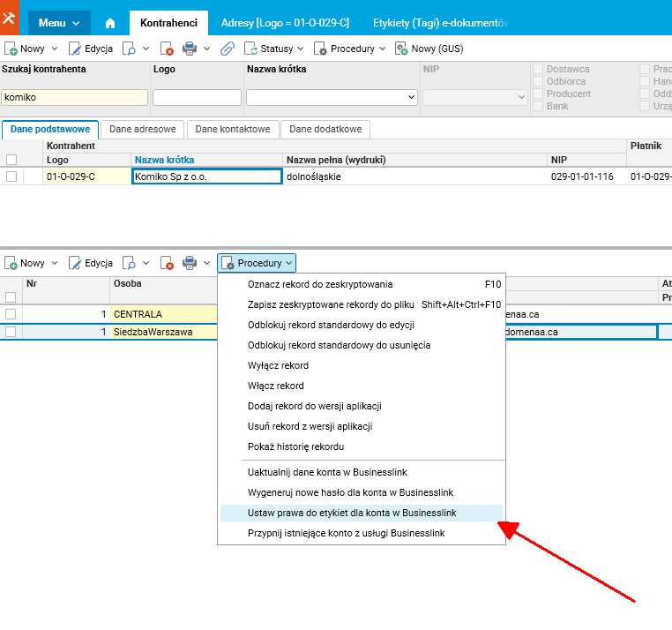672x630 pixels.
Task: Choose Wygeneruj nowe hasło dla konta w Businesslink
Action: [x=362, y=492]
